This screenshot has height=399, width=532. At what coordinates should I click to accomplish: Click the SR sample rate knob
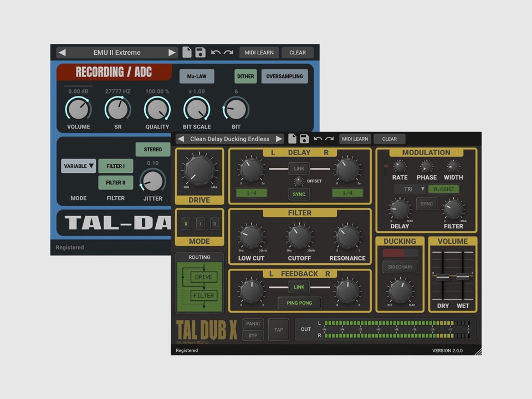pos(117,109)
